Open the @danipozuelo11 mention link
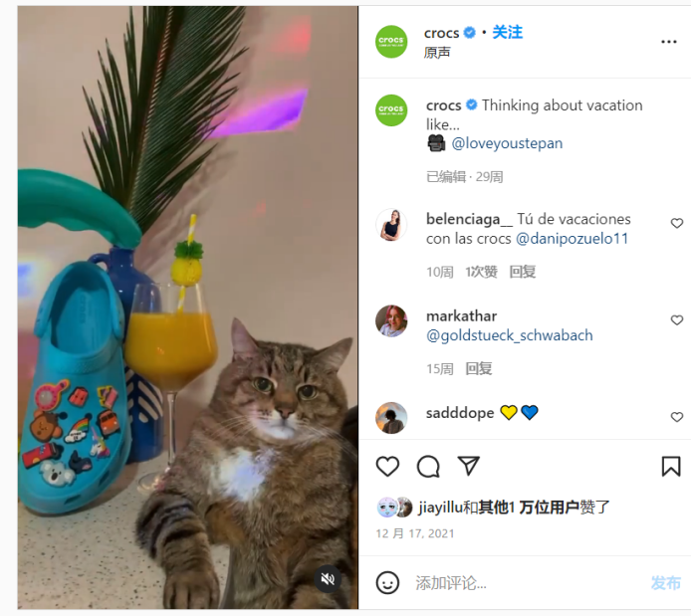 coord(572,239)
